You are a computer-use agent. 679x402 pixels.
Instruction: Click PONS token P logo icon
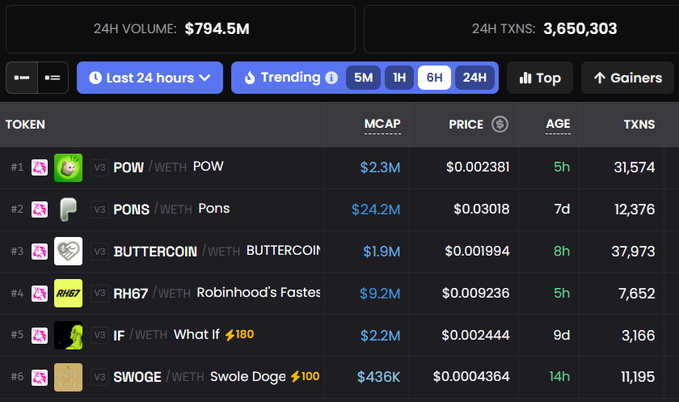coord(68,210)
